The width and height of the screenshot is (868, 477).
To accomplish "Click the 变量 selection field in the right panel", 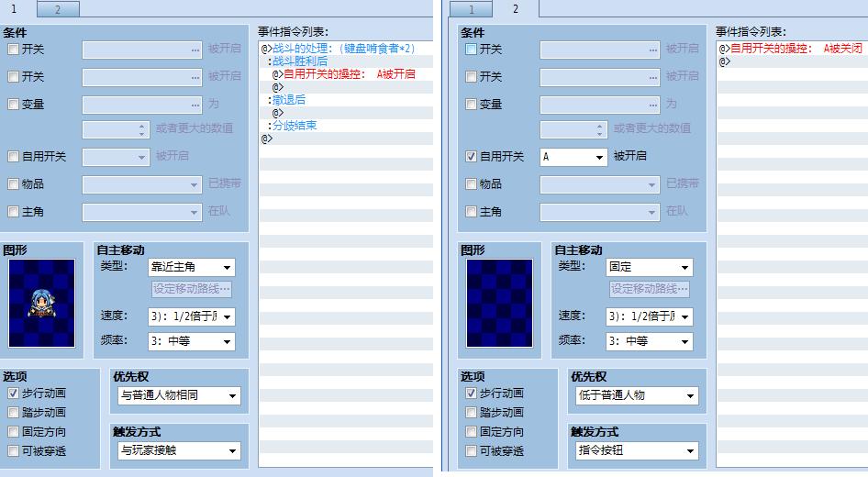I will click(x=600, y=105).
